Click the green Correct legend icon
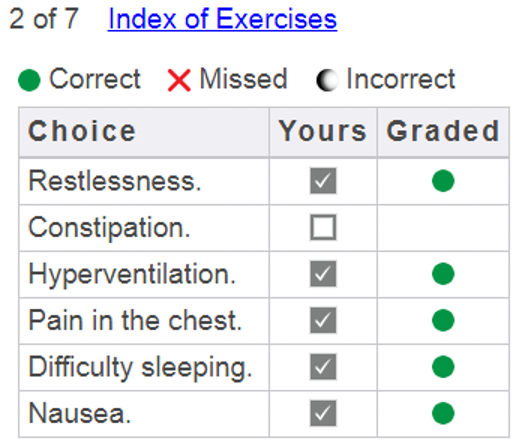 [29, 80]
